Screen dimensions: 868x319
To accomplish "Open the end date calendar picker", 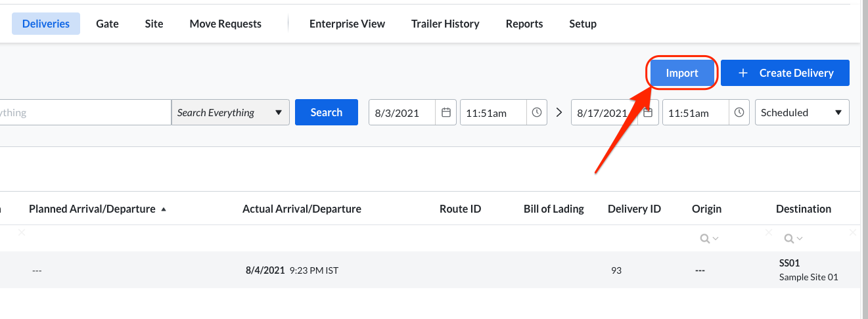I will (x=648, y=113).
